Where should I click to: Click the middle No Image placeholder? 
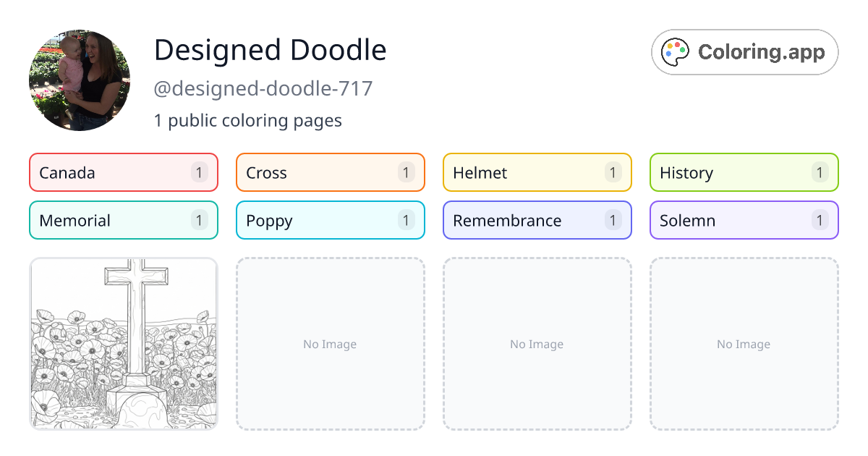pos(537,344)
